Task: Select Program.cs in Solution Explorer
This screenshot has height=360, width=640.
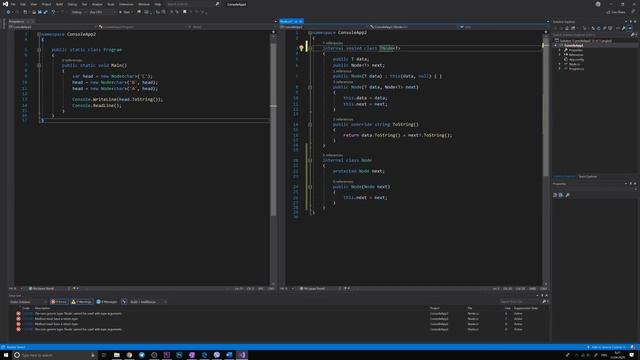Action: pos(576,69)
